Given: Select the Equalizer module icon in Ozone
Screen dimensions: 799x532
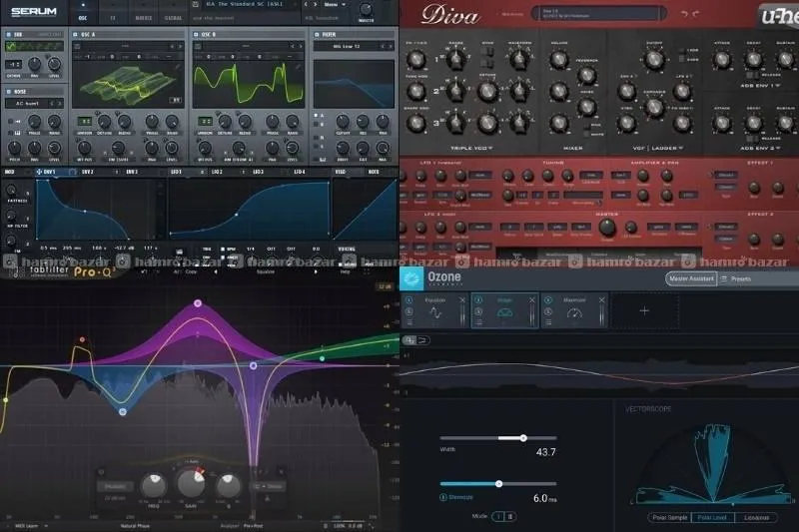Looking at the screenshot, I should pos(434,312).
